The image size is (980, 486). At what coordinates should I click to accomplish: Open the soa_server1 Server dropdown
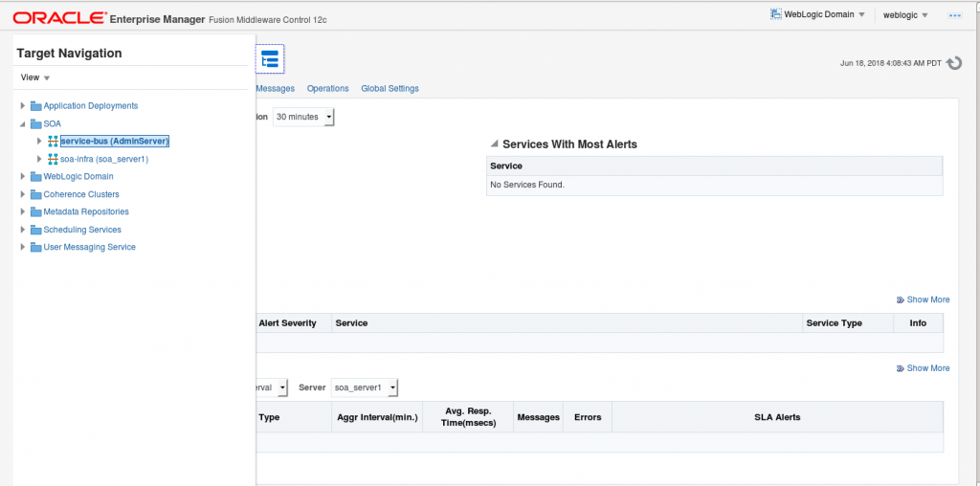click(365, 387)
